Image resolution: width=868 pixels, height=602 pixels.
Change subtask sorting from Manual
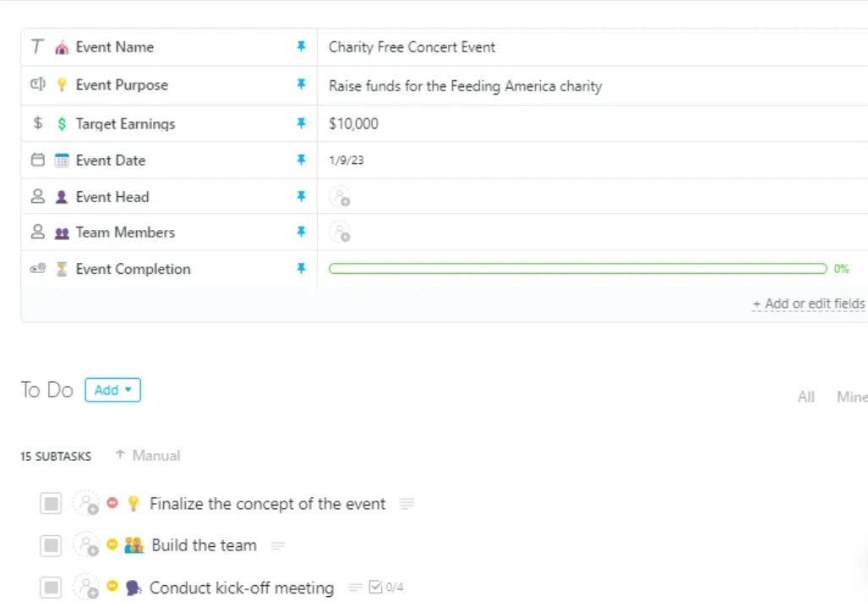[x=148, y=455]
